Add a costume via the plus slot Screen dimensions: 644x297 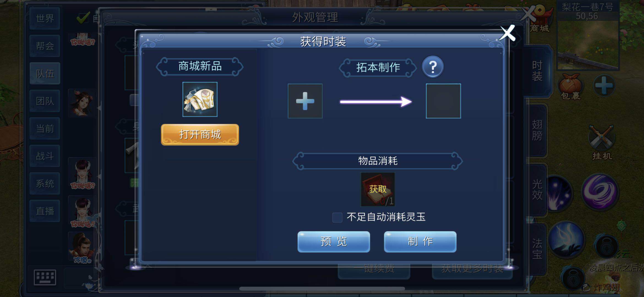[305, 101]
